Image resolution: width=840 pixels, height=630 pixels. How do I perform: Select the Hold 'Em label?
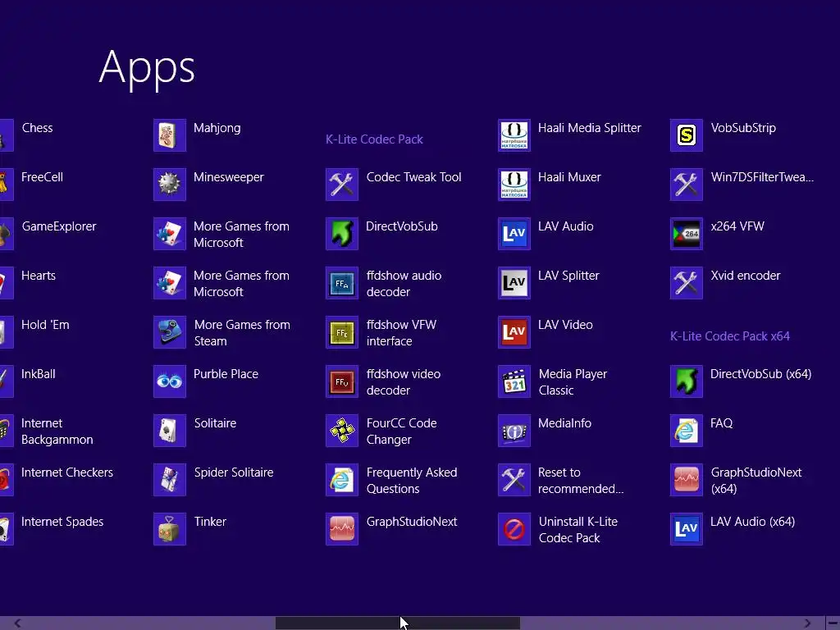pos(45,325)
